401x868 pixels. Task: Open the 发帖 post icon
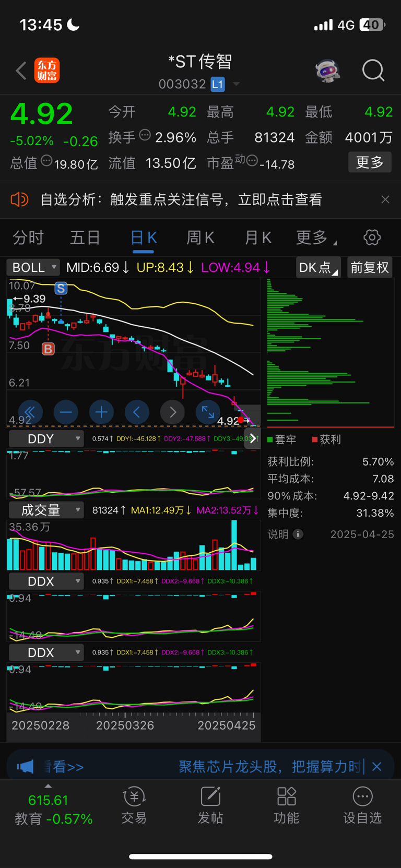coord(210,805)
